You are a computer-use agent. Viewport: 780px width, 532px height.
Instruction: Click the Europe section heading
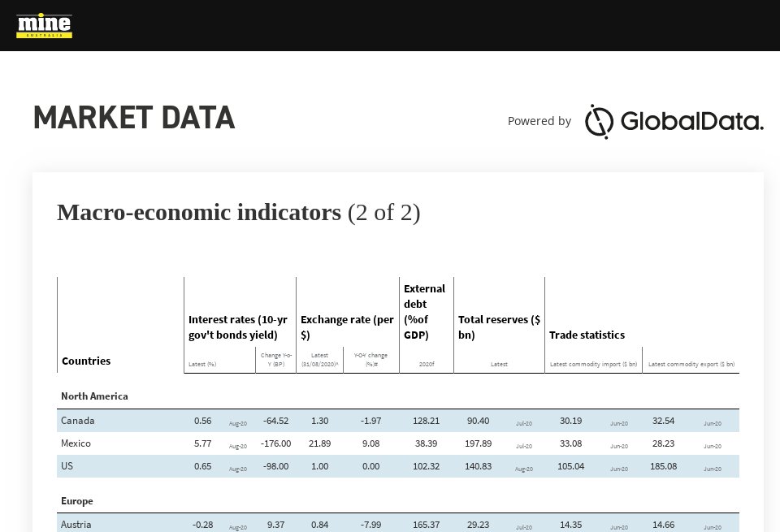(77, 501)
